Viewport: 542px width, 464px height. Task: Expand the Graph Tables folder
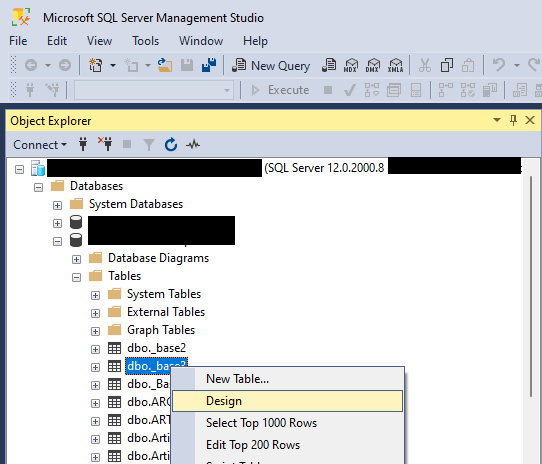coord(95,331)
